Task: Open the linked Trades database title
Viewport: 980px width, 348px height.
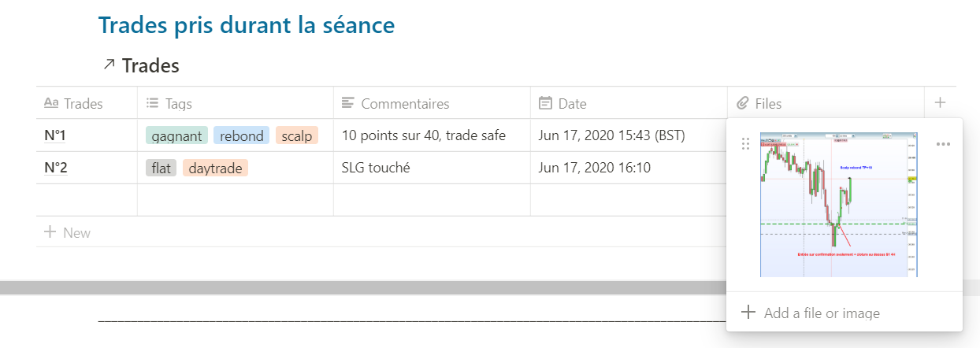Action: tap(150, 65)
